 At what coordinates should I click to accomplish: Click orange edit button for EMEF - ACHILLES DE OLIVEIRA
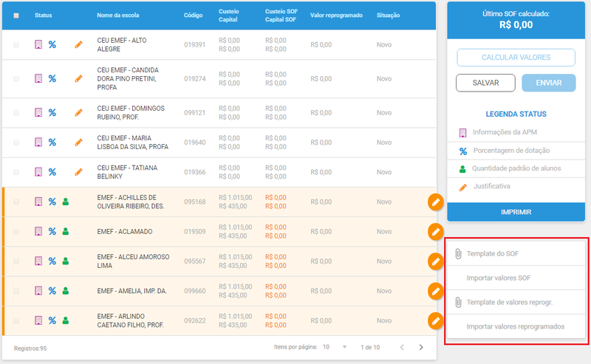435,202
